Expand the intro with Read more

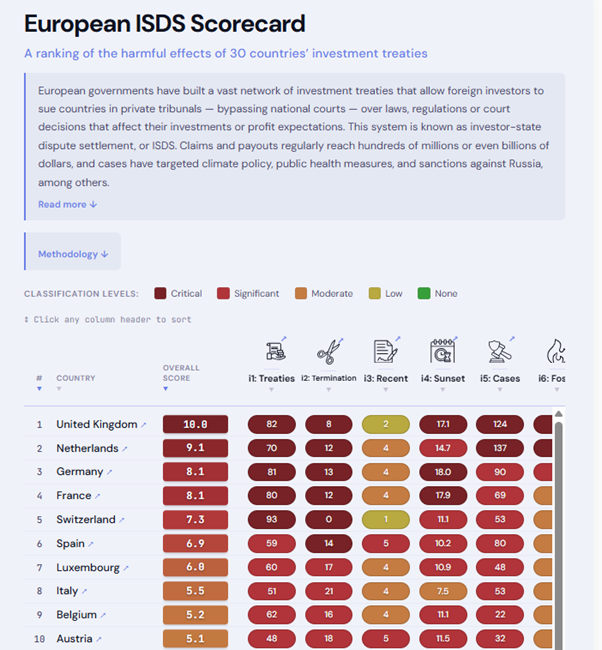[x=67, y=204]
